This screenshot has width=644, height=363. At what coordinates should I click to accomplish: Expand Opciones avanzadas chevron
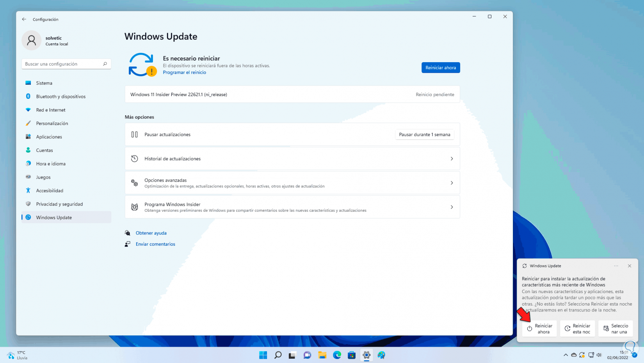click(452, 183)
